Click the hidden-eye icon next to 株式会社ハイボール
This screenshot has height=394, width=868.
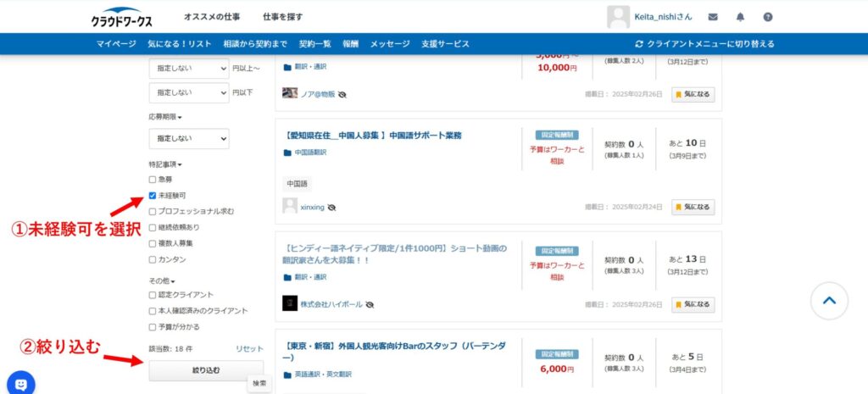[x=370, y=305]
